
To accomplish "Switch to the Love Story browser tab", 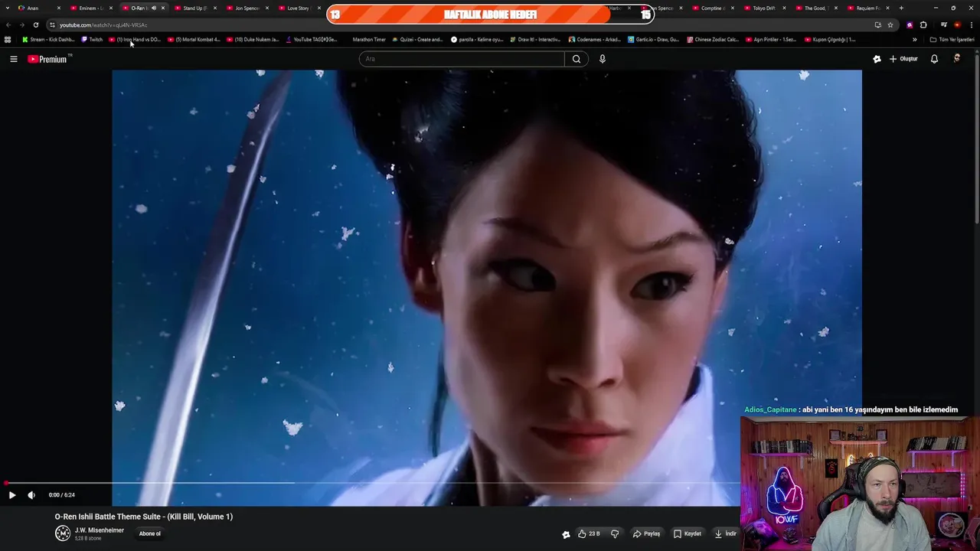I will point(298,8).
